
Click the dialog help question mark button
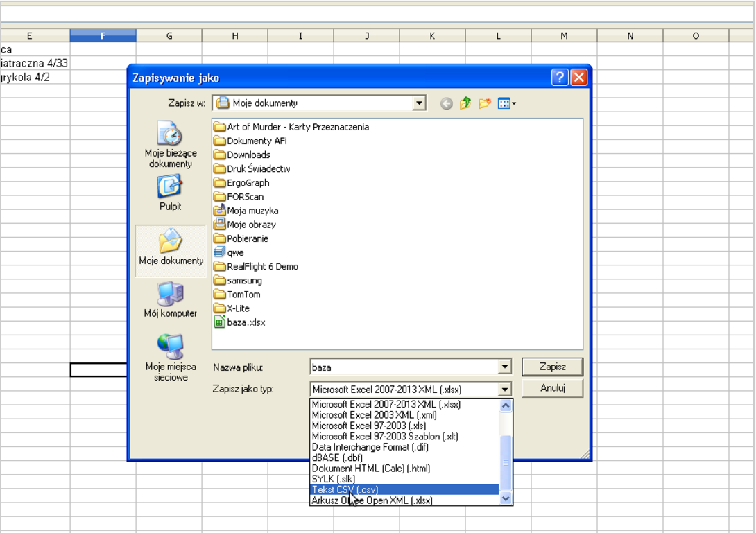pyautogui.click(x=559, y=77)
